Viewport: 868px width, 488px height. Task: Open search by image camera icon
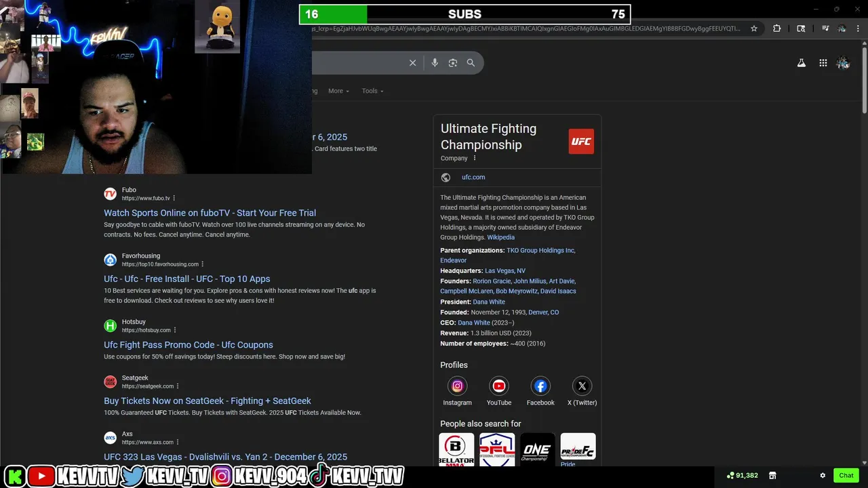point(453,63)
